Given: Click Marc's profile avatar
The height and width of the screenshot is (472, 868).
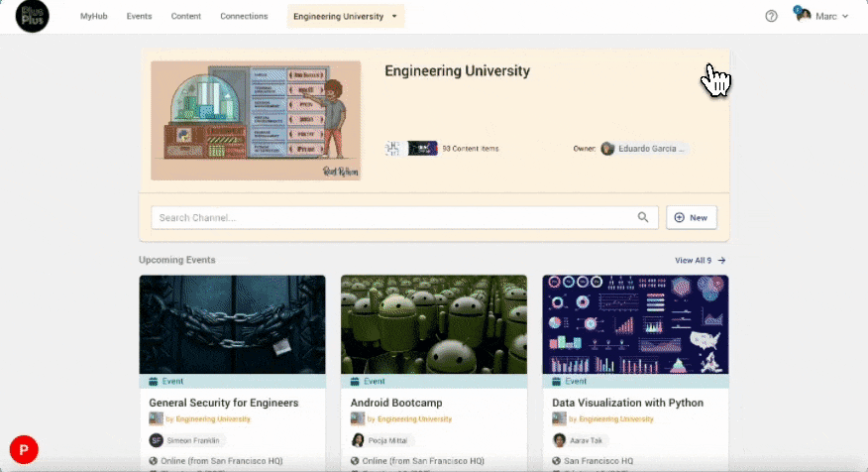Looking at the screenshot, I should coord(804,16).
